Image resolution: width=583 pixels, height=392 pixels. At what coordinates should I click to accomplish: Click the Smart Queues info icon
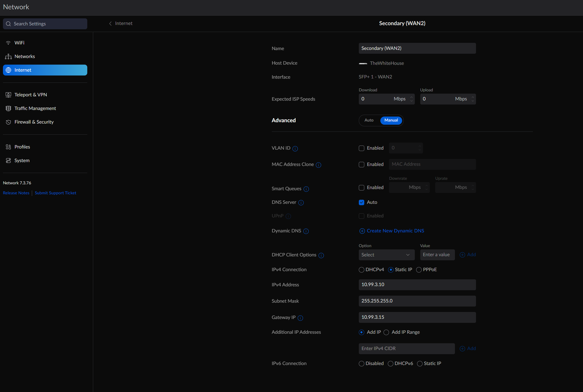coord(306,189)
